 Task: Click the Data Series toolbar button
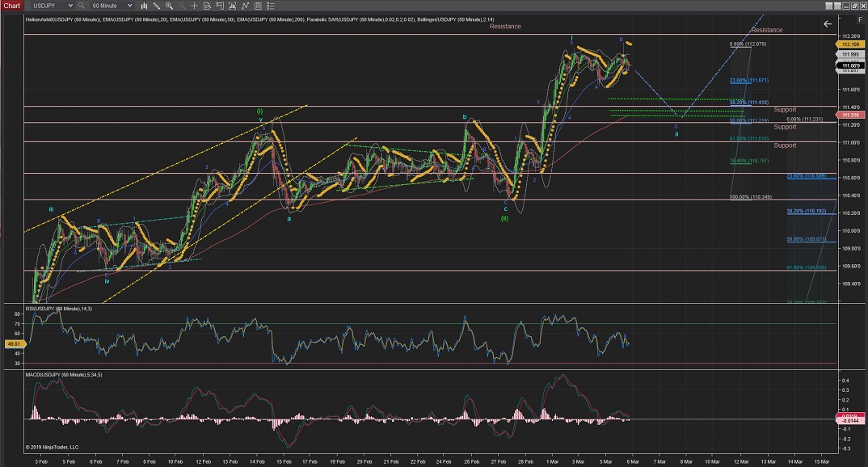click(x=232, y=6)
